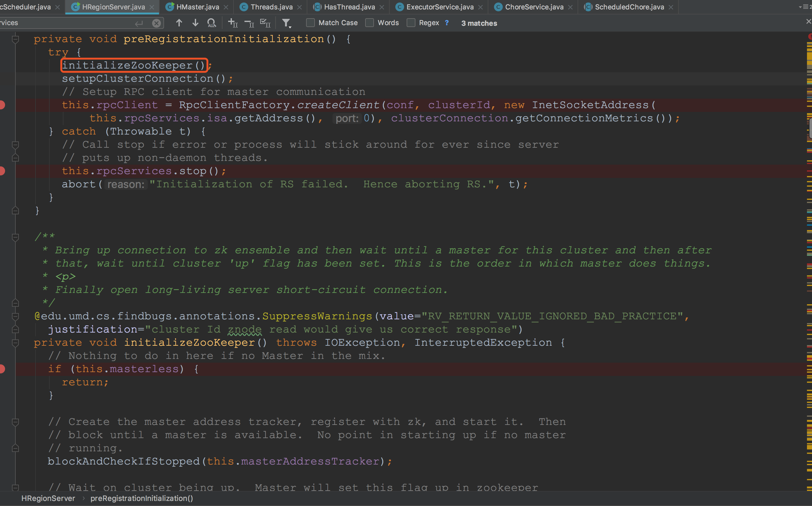Enable Words checkbox
The image size is (812, 506).
point(369,23)
